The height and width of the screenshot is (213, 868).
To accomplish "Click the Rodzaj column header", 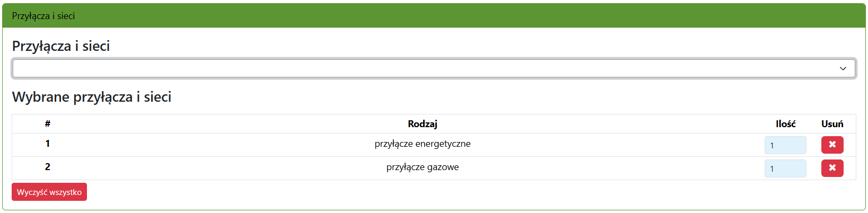I will (422, 124).
